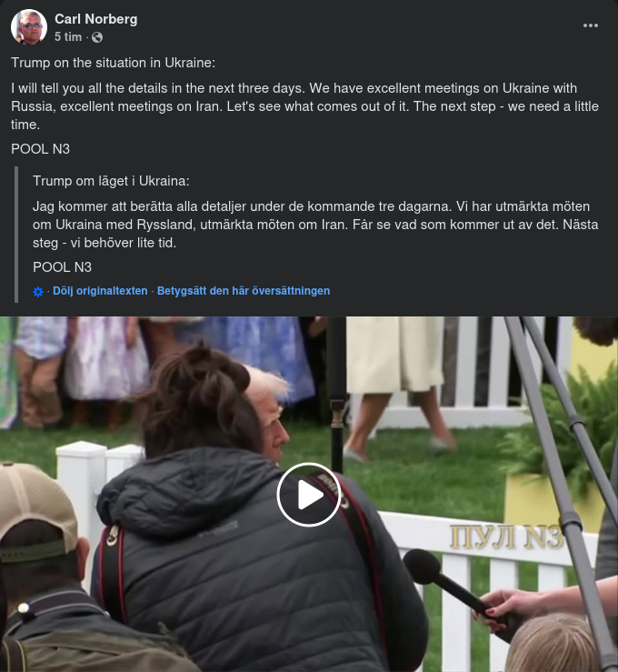
Task: Click 'POOL N3' inside the translation block
Action: [x=62, y=267]
